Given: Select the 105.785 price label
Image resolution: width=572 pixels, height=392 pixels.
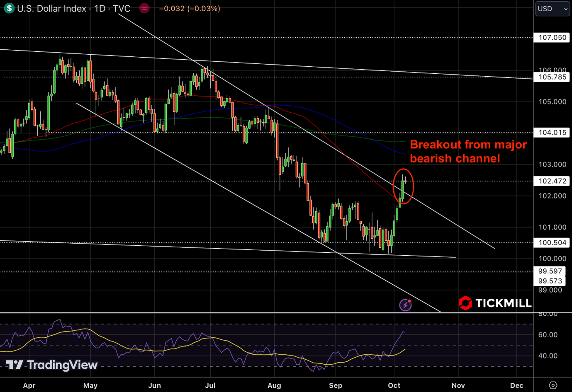Looking at the screenshot, I should [552, 77].
